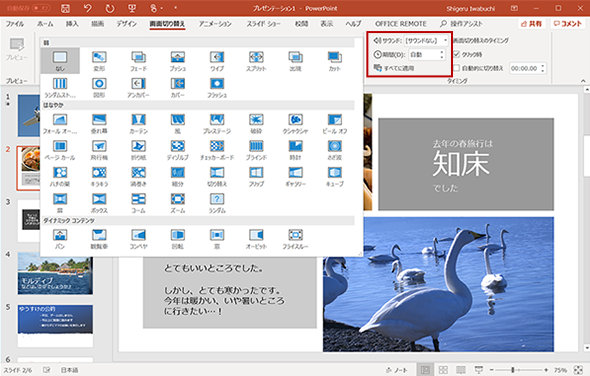Open the ファイル (File) tab

coord(15,24)
